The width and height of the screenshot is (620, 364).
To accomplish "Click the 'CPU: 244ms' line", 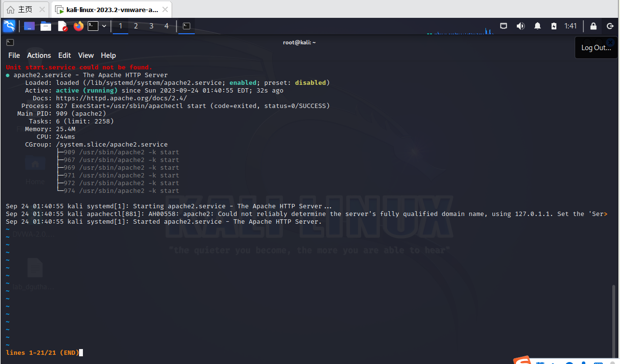I will point(56,136).
